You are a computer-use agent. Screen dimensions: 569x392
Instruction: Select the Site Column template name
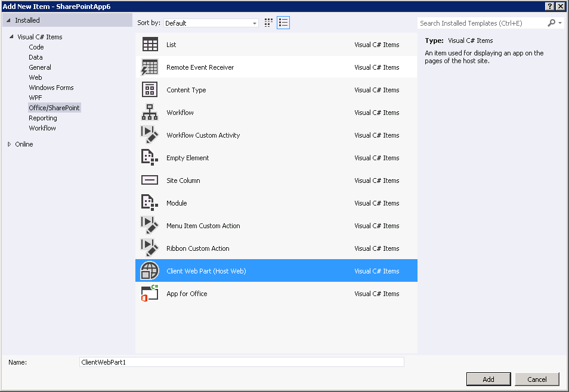183,181
